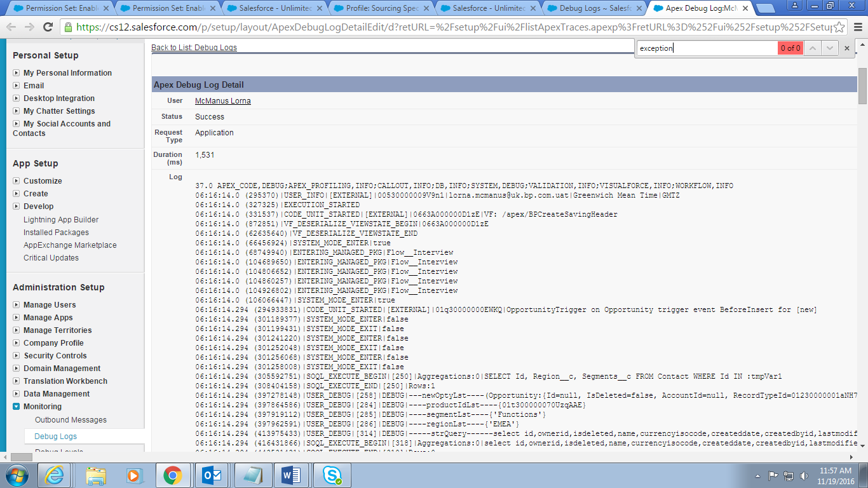Screen dimensions: 868x488
Task: Expand the Develop section arrow
Action: click(x=16, y=207)
